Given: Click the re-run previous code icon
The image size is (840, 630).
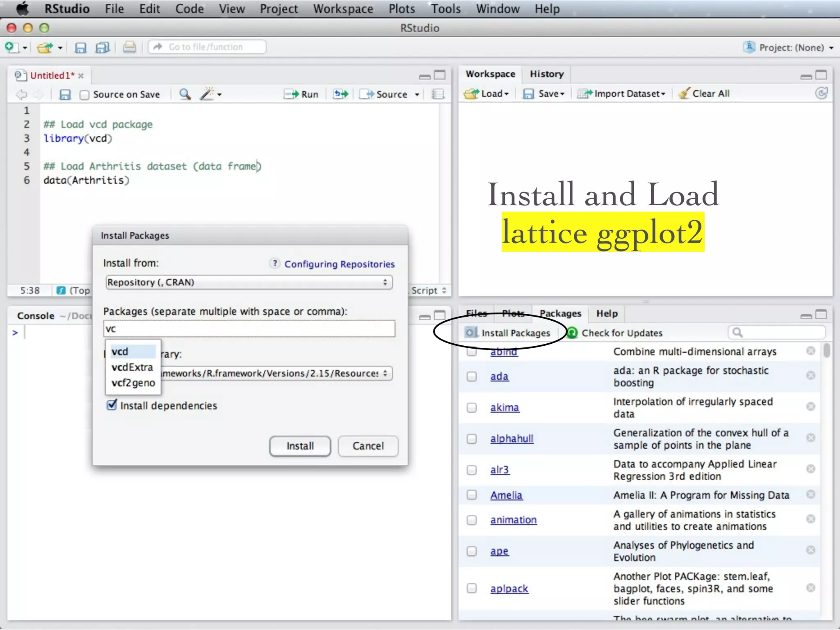Looking at the screenshot, I should pos(340,94).
